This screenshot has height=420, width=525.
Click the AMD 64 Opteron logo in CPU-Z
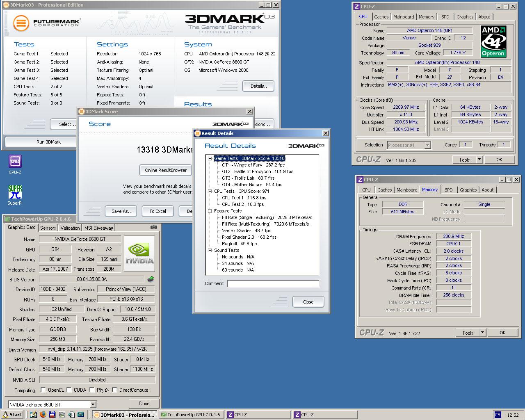point(493,42)
